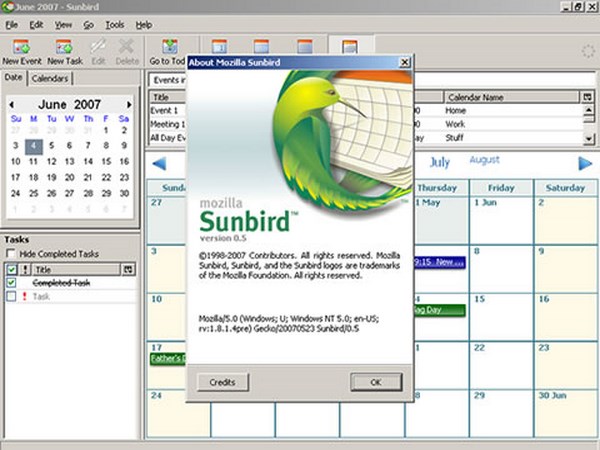Click the Credits button
This screenshot has width=600, height=450.
tap(222, 382)
